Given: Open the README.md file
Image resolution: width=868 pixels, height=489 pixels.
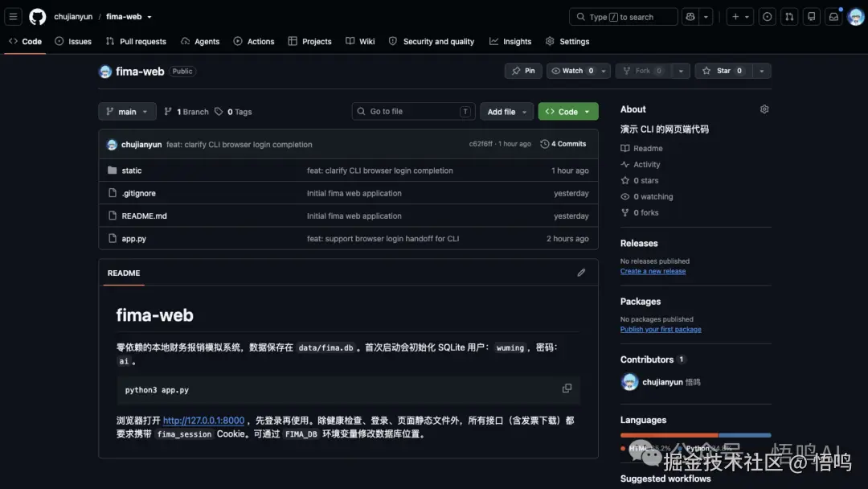Looking at the screenshot, I should 144,216.
